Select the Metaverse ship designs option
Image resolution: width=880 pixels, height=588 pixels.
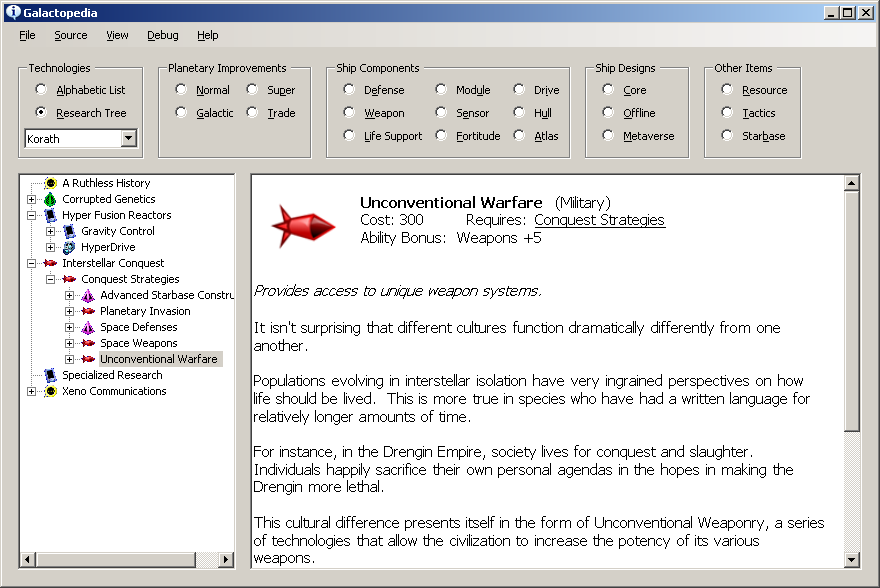[x=608, y=135]
